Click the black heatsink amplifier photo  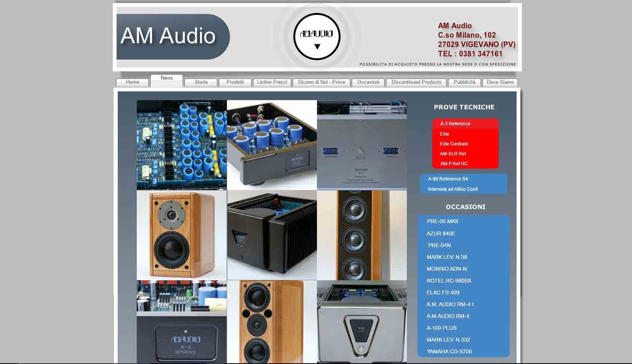tap(272, 235)
